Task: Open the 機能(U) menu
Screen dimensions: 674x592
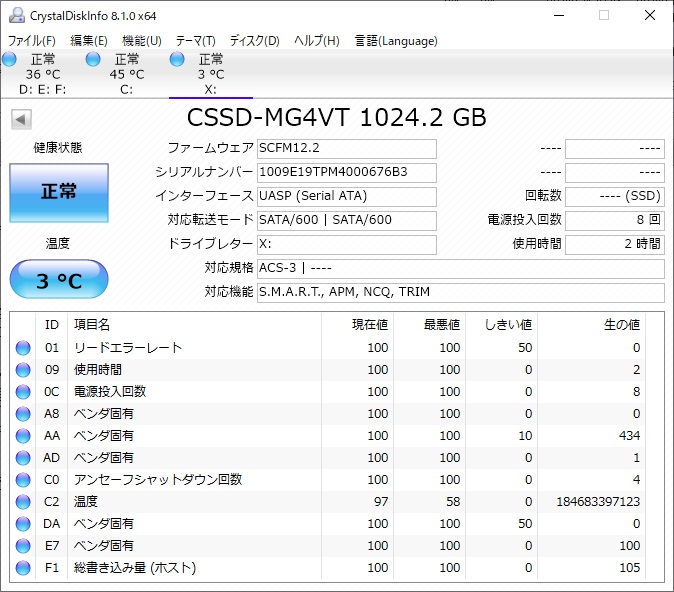Action: [141, 41]
